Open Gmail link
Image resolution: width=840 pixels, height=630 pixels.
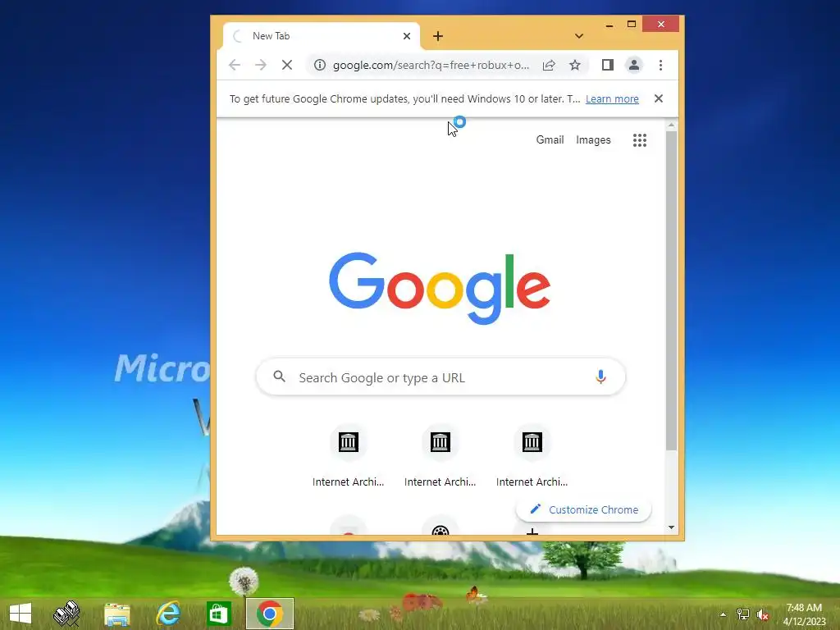[550, 139]
